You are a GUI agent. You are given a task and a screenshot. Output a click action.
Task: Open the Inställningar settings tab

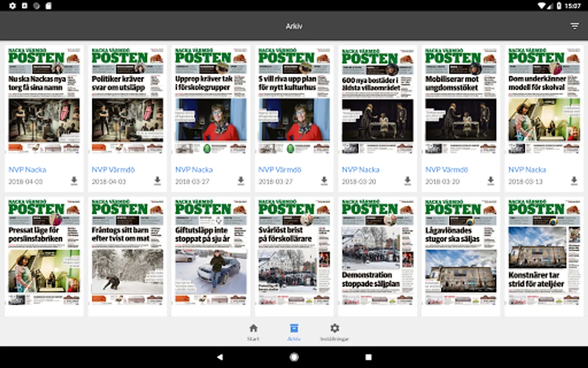(x=334, y=332)
